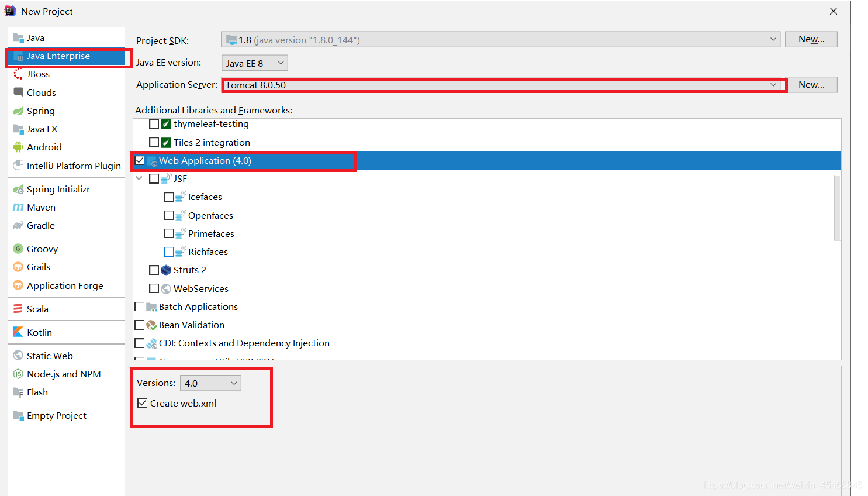Select the Java project type icon
The height and width of the screenshot is (496, 868).
18,38
